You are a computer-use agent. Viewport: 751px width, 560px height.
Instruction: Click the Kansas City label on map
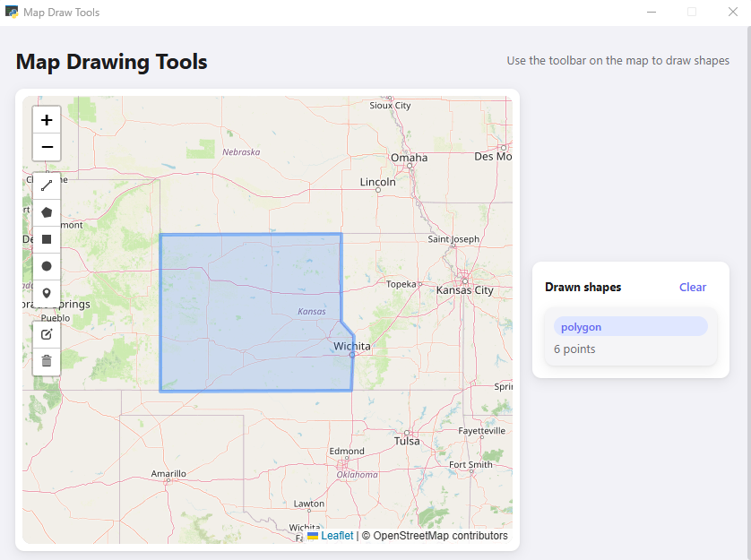coord(464,290)
